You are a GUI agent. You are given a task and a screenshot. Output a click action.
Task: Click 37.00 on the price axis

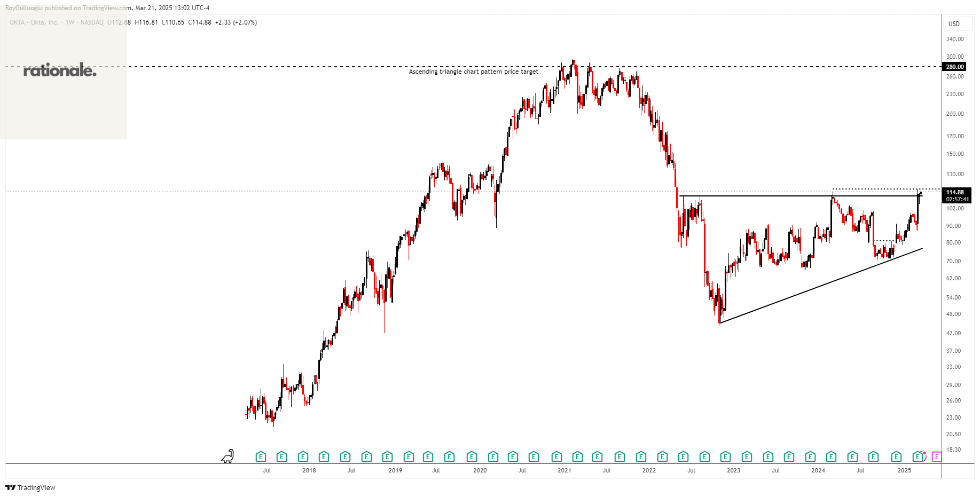pos(953,351)
